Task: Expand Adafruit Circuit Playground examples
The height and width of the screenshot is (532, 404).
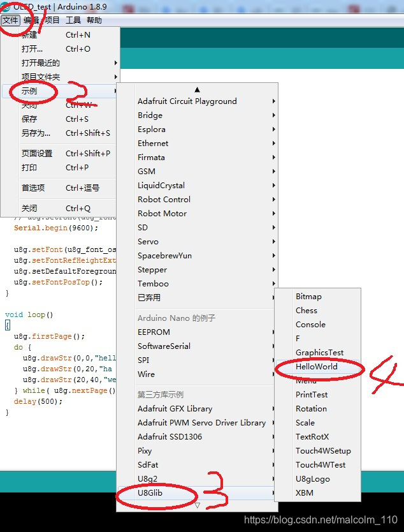Action: (x=198, y=101)
